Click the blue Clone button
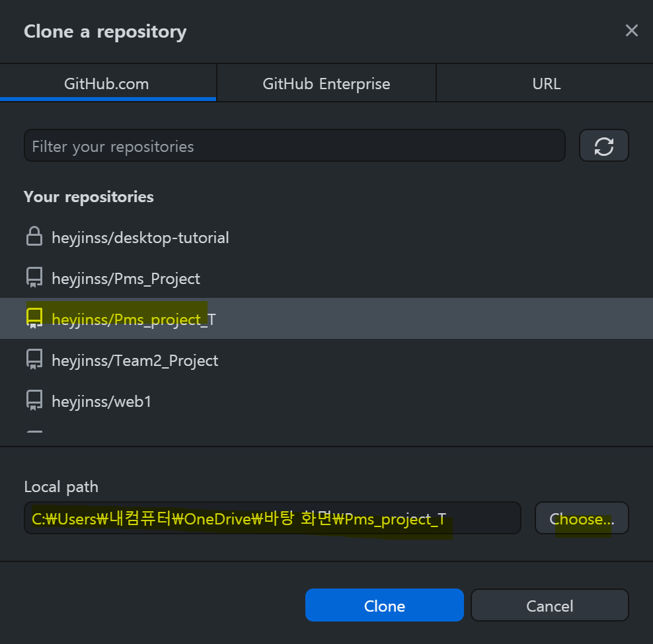This screenshot has width=653, height=644. click(x=385, y=605)
